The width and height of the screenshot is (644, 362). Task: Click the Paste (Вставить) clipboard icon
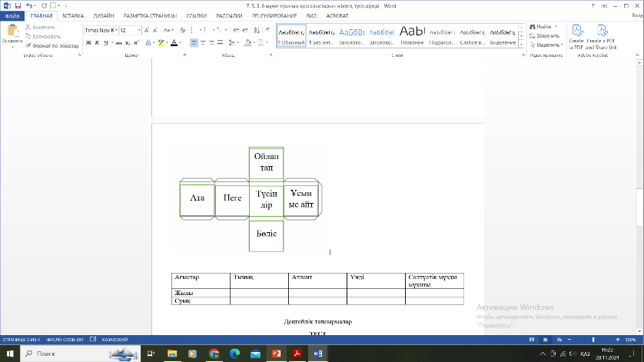[12, 32]
